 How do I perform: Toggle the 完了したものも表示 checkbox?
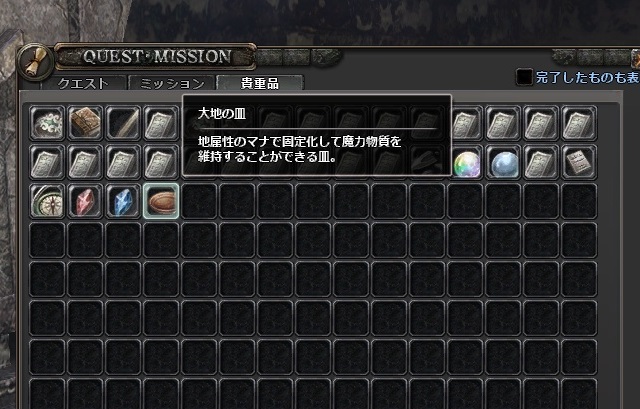coord(524,77)
